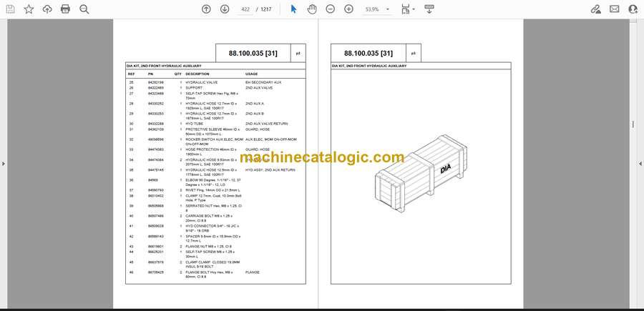Click right page header '88.100.035 [31]'
Viewport: 644px width, 311px height.
point(369,54)
